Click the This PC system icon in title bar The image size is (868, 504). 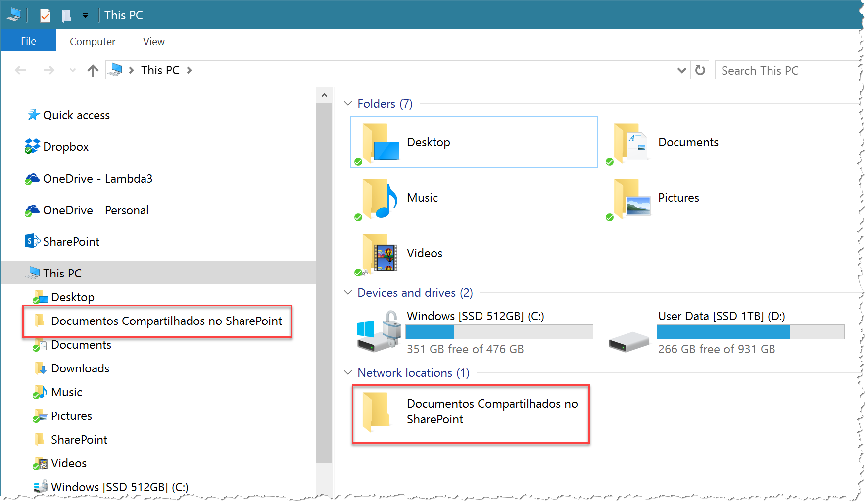pyautogui.click(x=14, y=15)
